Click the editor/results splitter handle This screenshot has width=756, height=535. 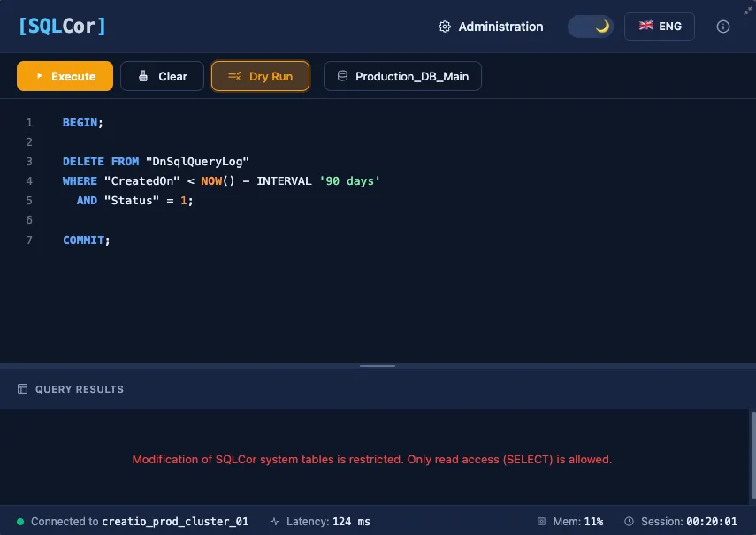[378, 366]
